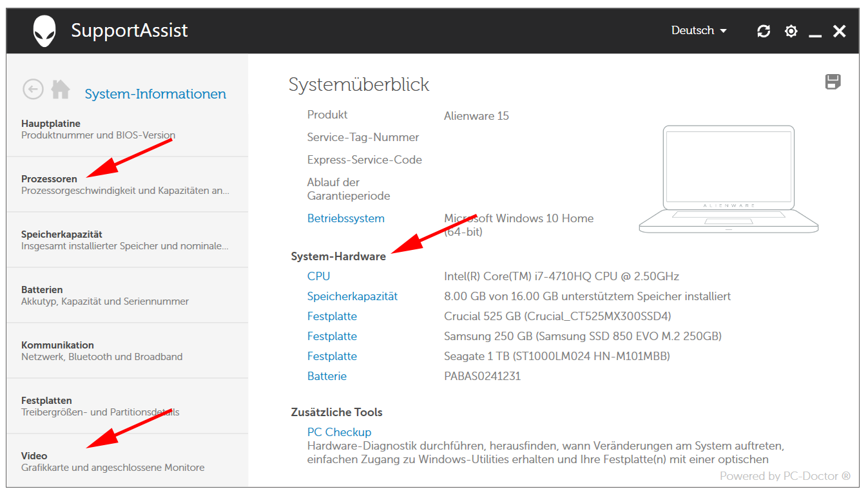
Task: Open the Batterie hardware link
Action: [327, 376]
